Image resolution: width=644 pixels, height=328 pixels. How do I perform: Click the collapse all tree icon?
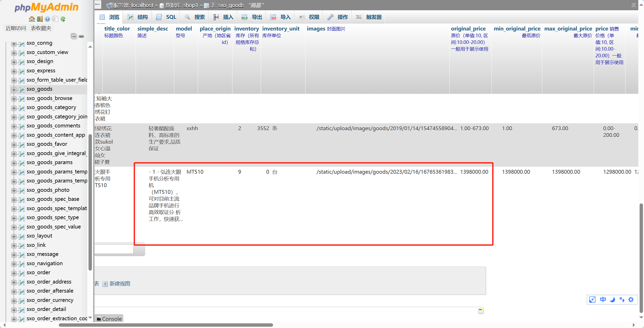tap(74, 36)
